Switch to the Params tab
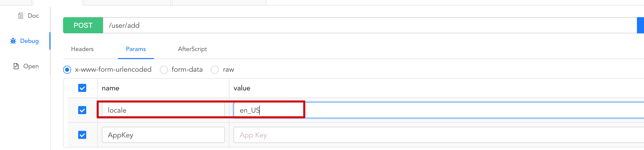Viewport: 644px width, 150px height. click(136, 49)
